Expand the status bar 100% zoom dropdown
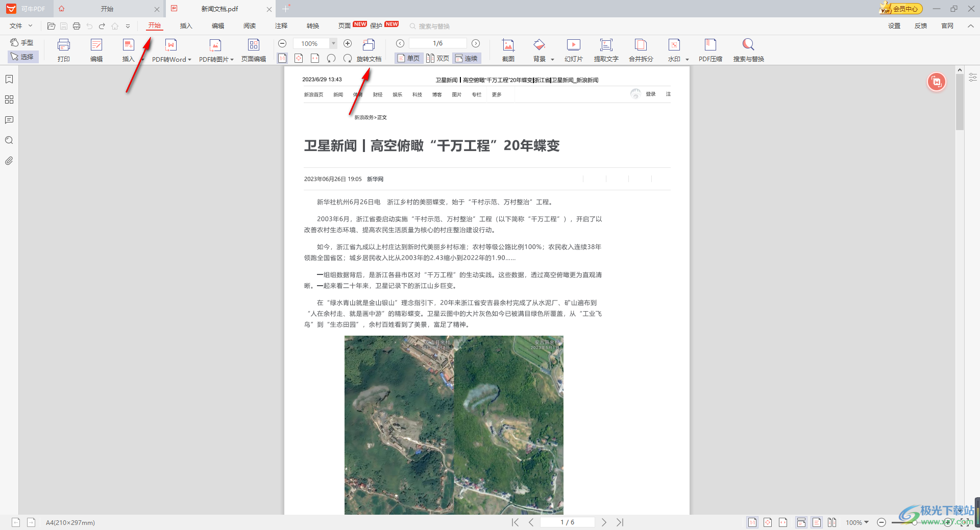980x530 pixels. pyautogui.click(x=866, y=522)
